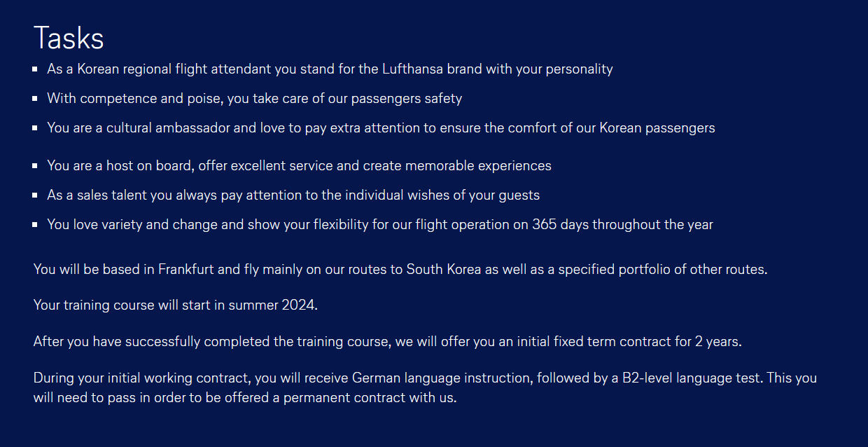The height and width of the screenshot is (447, 868).
Task: Click the passengers safety sentence
Action: click(255, 99)
